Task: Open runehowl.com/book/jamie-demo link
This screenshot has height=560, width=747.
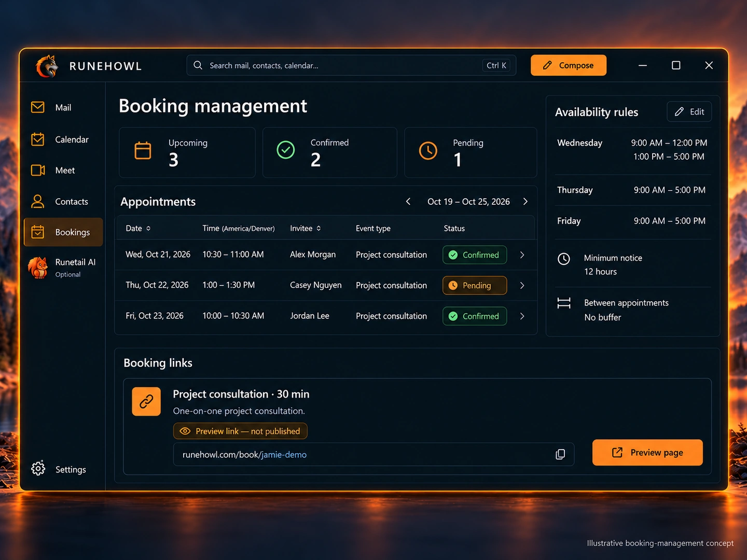Action: click(x=244, y=454)
